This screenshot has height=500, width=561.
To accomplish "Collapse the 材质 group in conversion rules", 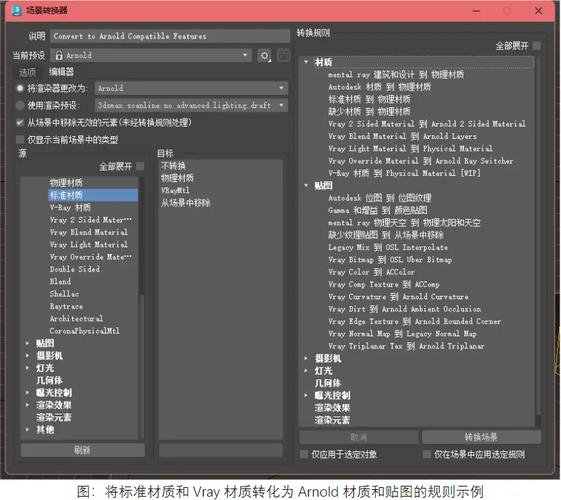I will [x=306, y=62].
